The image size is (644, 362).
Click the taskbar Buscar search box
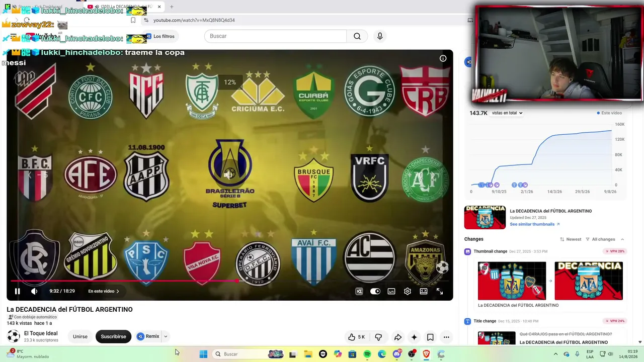click(x=249, y=354)
